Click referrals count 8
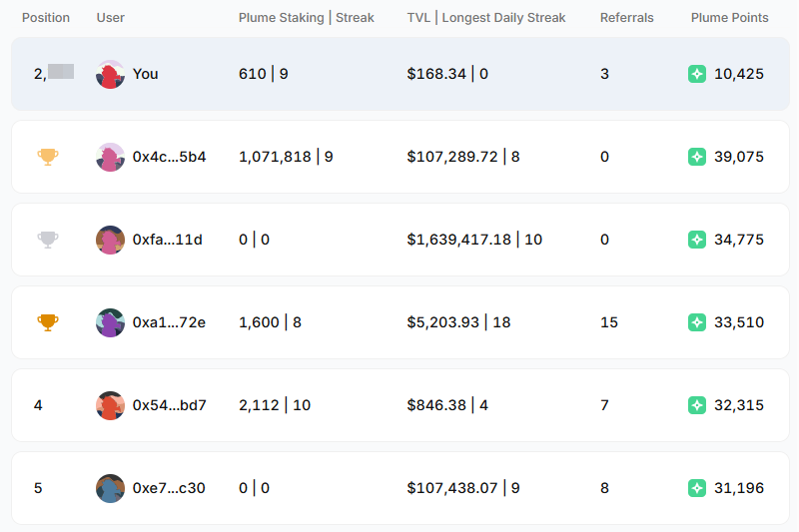The width and height of the screenshot is (799, 532). coord(604,488)
